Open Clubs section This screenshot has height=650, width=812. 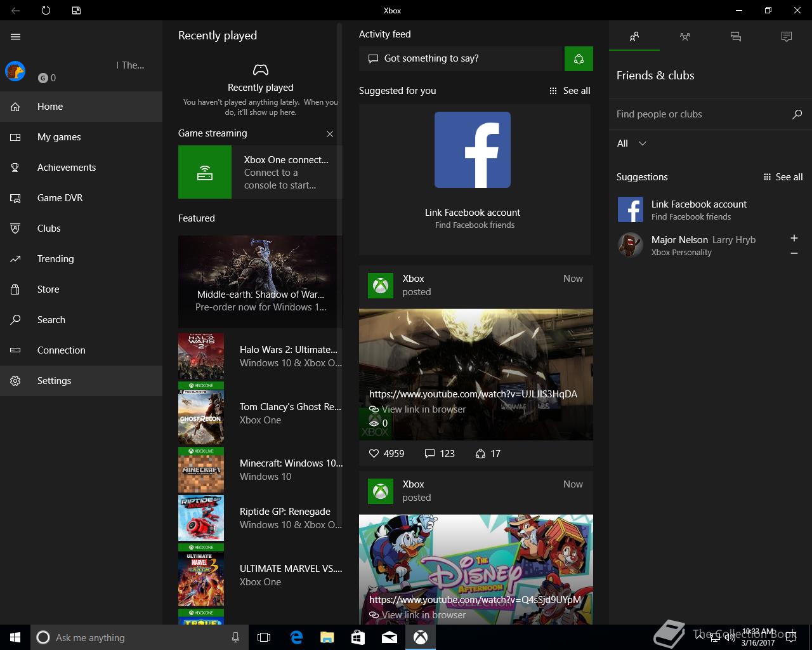tap(81, 229)
